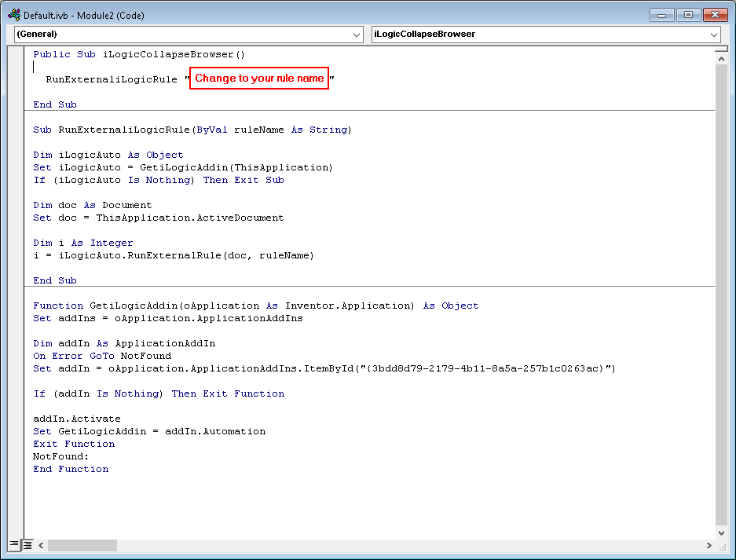This screenshot has height=560, width=736.
Task: Restore the Module2 code window size
Action: coord(688,14)
